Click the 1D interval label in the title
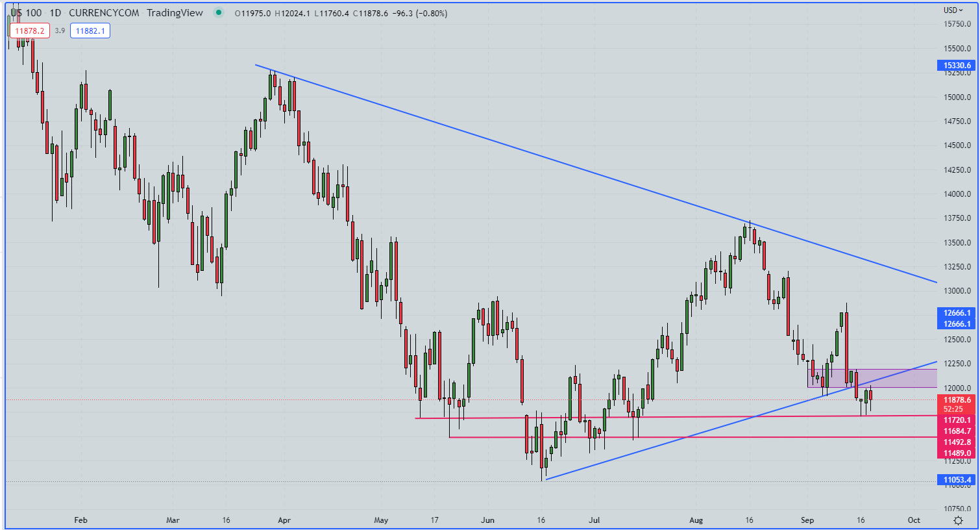 coord(55,13)
